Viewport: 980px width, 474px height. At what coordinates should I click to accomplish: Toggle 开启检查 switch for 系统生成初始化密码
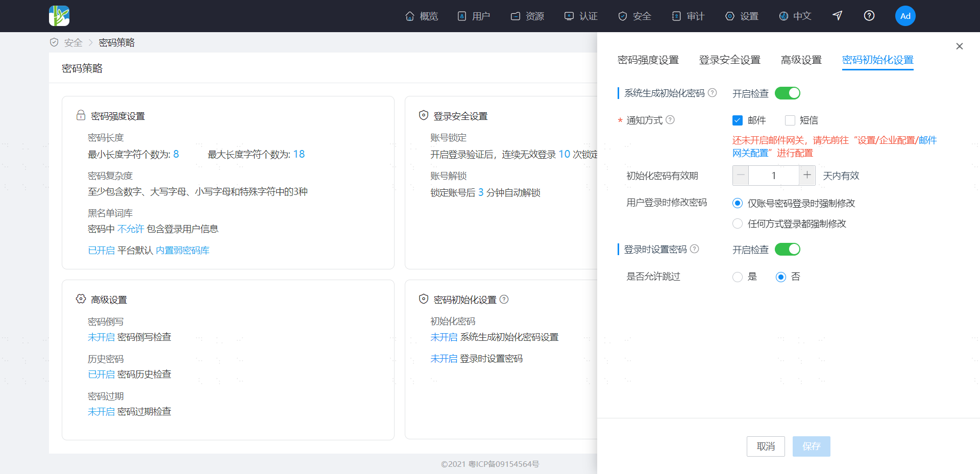(x=787, y=93)
